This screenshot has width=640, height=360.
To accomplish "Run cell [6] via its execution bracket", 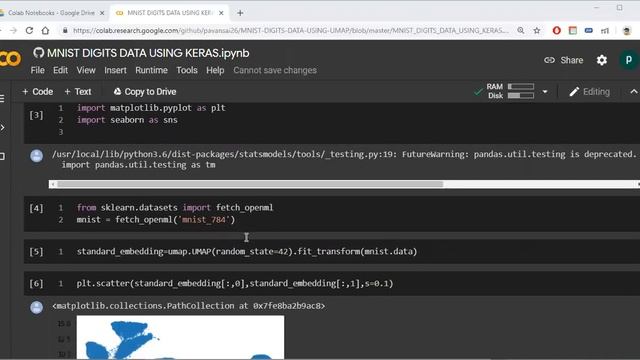I will click(x=36, y=283).
